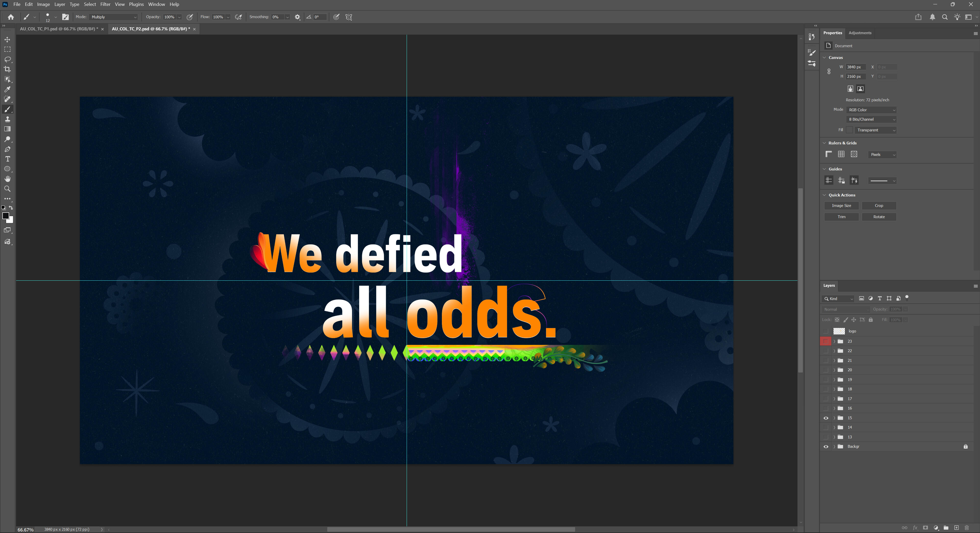
Task: Click the Image Size button
Action: pyautogui.click(x=841, y=206)
